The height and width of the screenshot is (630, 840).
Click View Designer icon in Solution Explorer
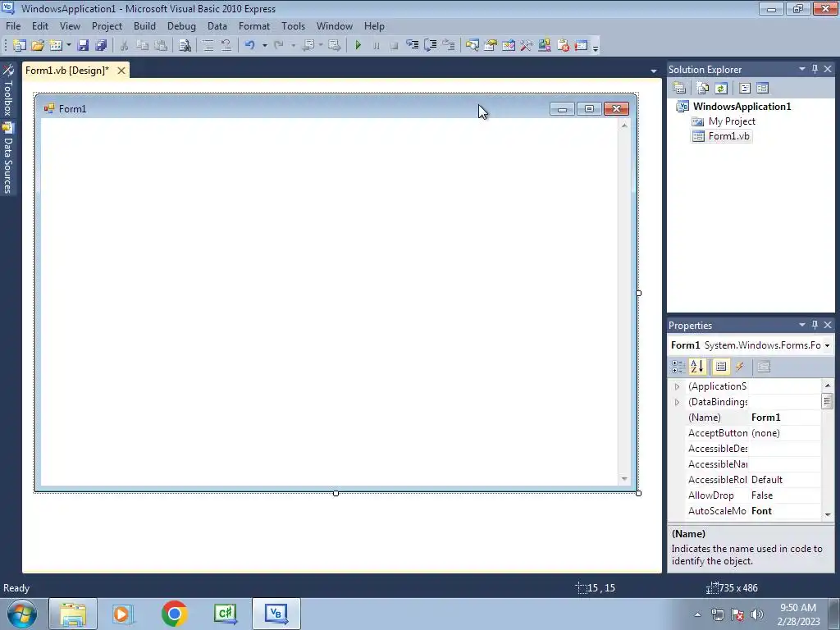tap(762, 88)
